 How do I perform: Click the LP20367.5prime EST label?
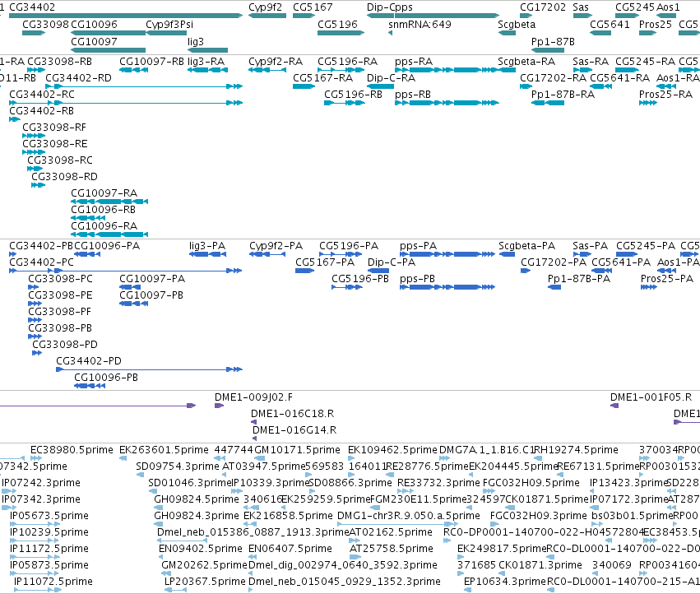coord(205,582)
